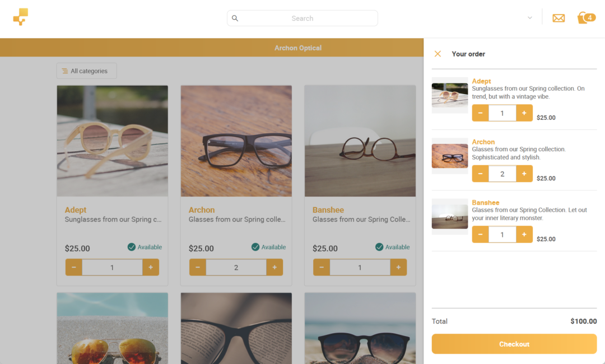Click the Archon Optical header banner
605x364 pixels.
coord(297,48)
